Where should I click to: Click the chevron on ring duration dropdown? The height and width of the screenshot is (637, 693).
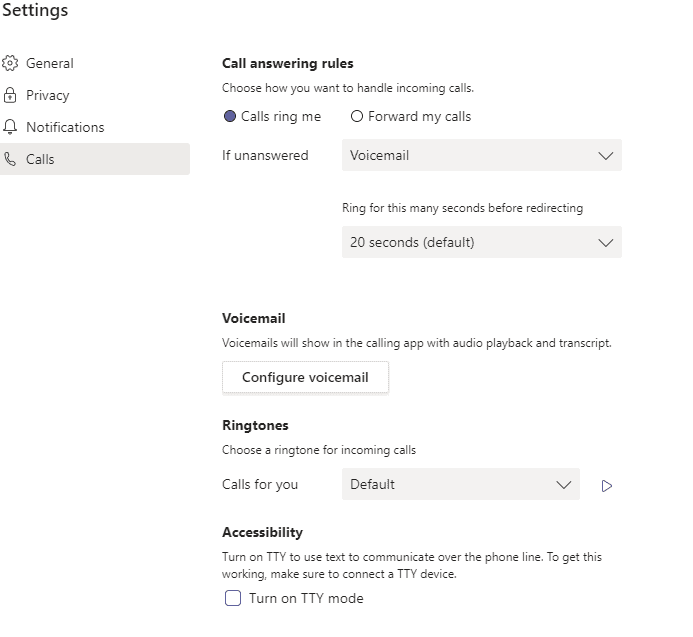coord(605,243)
